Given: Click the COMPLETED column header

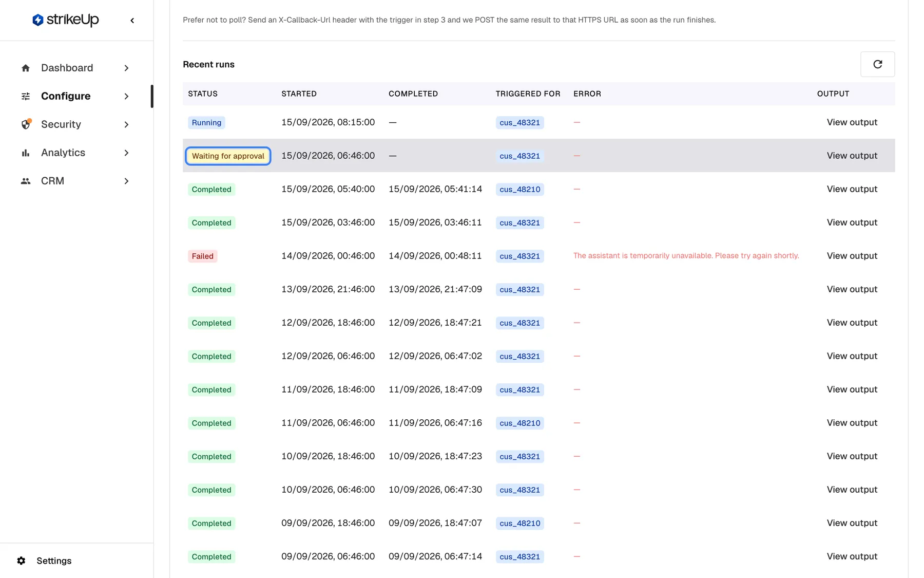Looking at the screenshot, I should pyautogui.click(x=413, y=94).
